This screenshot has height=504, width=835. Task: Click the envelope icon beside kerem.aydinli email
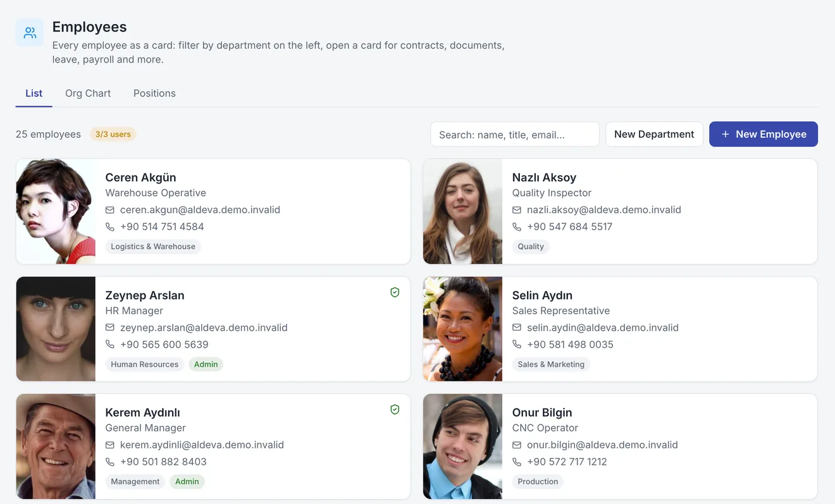[110, 445]
